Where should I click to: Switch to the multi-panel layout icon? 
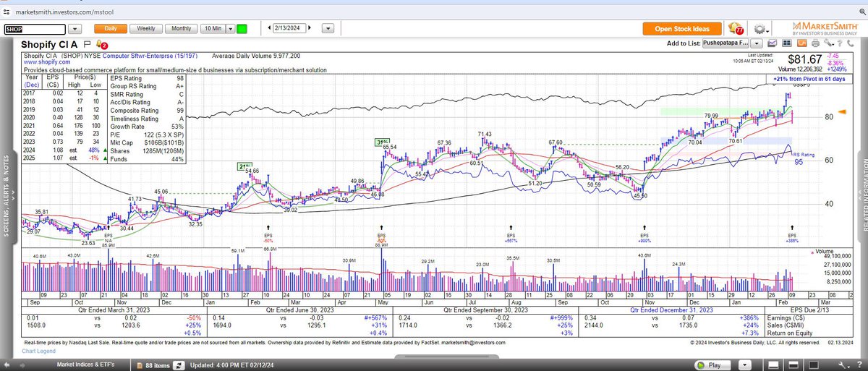coord(786,43)
